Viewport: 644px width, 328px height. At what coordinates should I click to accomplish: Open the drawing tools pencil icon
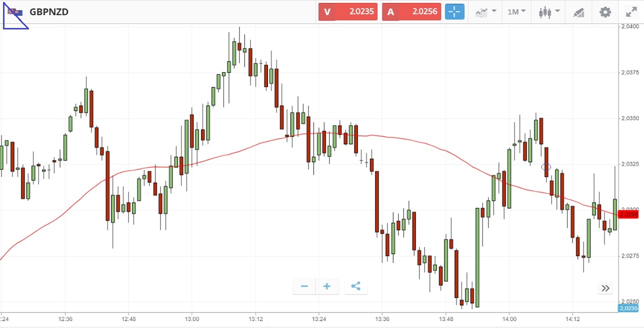point(578,12)
